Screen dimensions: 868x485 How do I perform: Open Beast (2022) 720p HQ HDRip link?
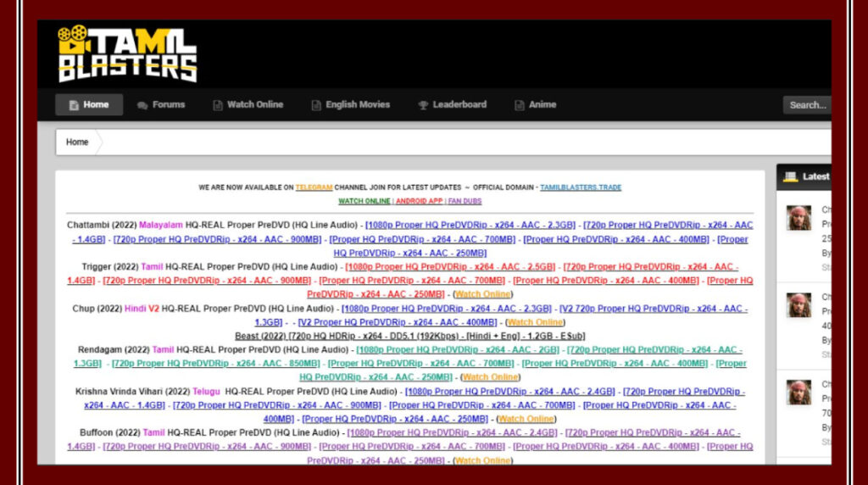tap(409, 336)
